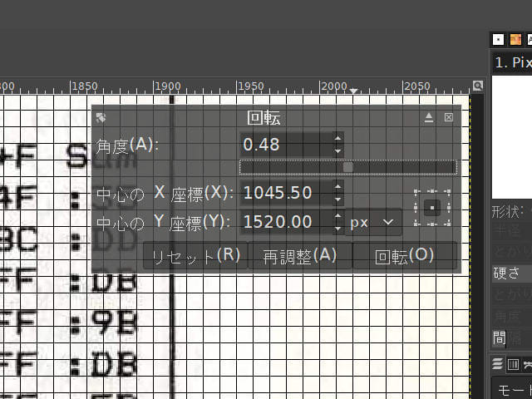532x399 pixels.
Task: Close the rotate dialog with the X icon
Action: coord(449,118)
